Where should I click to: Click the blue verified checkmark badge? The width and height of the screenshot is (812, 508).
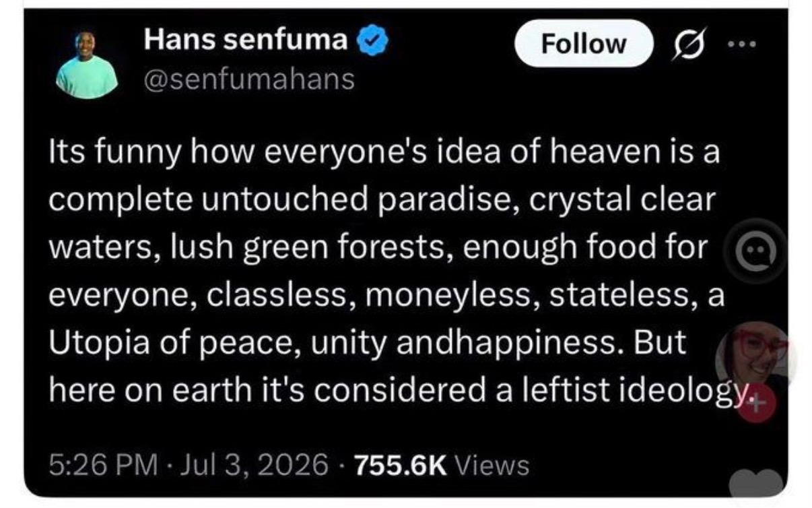point(371,42)
